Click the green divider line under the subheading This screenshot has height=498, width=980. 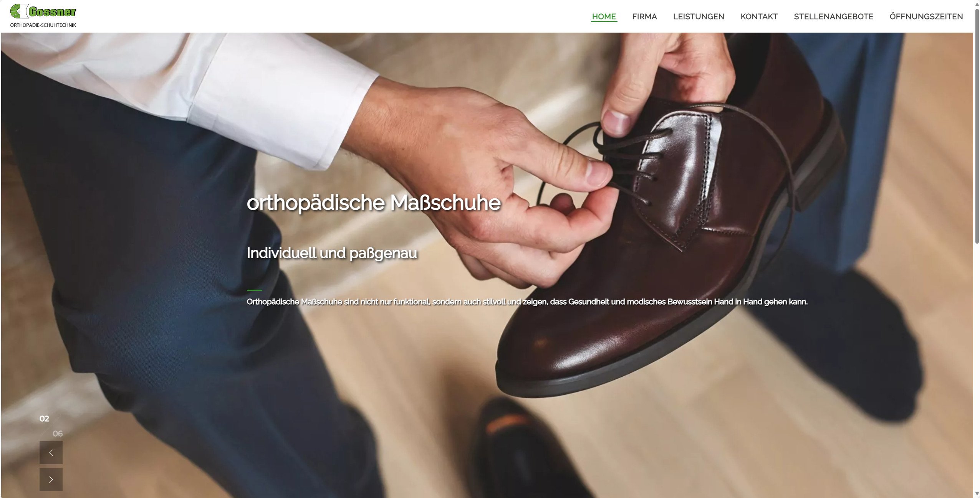(x=254, y=290)
